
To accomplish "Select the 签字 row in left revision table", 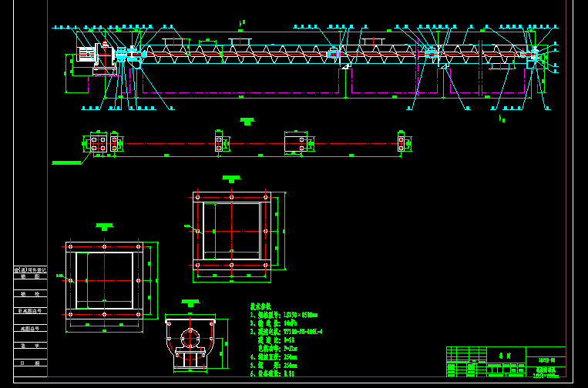I will click(31, 346).
